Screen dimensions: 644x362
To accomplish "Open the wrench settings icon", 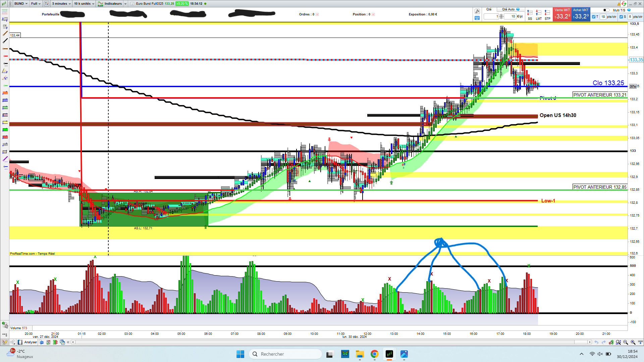I will click(x=477, y=11).
